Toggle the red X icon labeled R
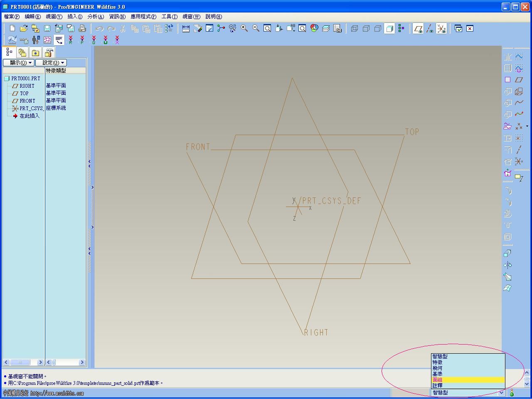532x399 pixels. click(x=71, y=40)
